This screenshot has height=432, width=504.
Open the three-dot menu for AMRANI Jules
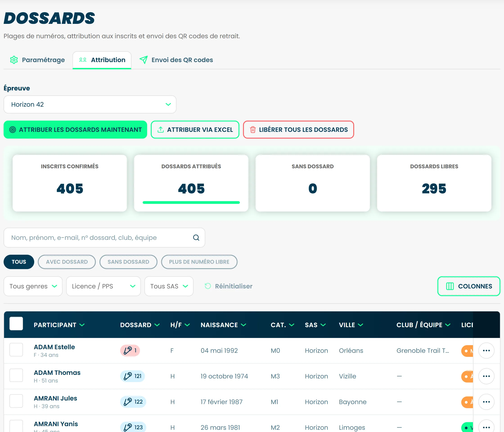pyautogui.click(x=486, y=402)
